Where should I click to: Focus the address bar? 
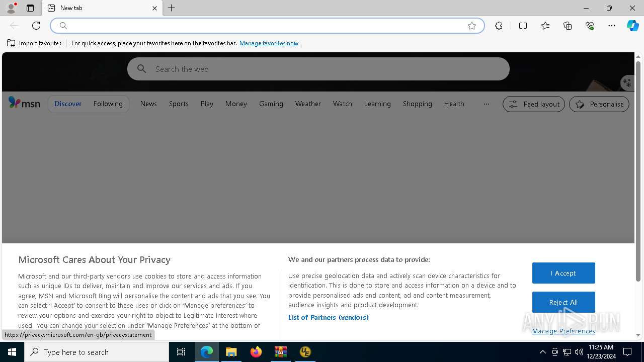click(x=267, y=26)
